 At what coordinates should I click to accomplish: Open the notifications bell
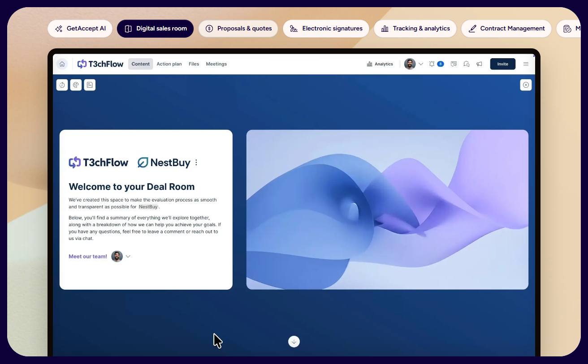click(x=432, y=64)
